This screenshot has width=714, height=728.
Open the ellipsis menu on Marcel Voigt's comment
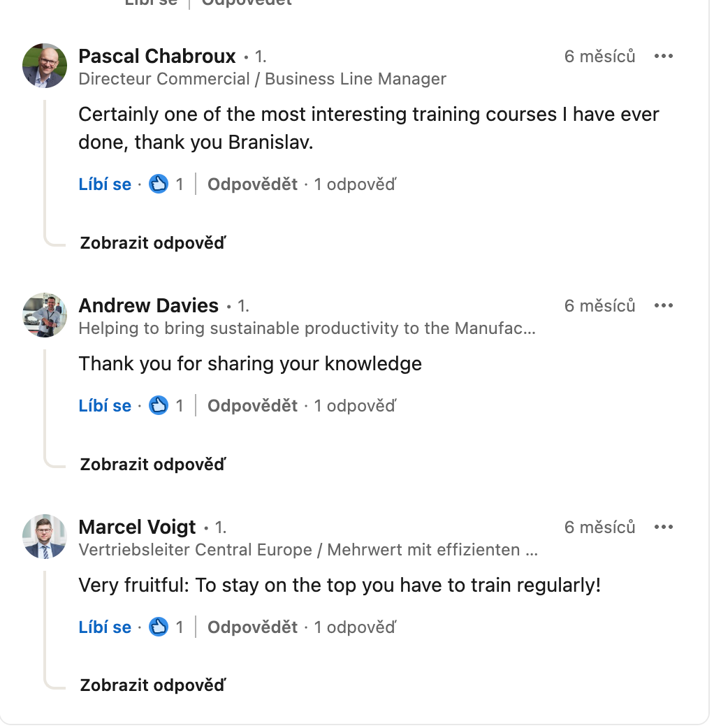pos(663,527)
